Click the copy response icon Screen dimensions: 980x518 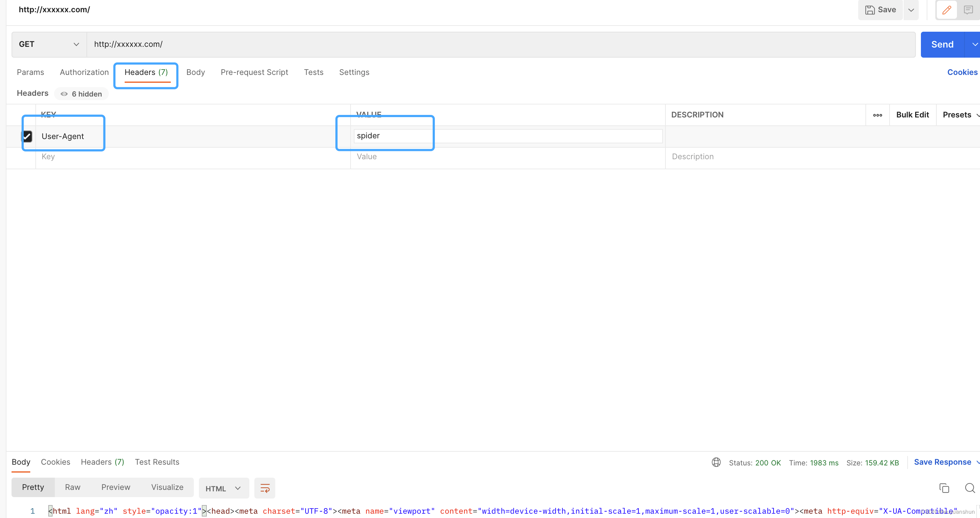click(944, 488)
